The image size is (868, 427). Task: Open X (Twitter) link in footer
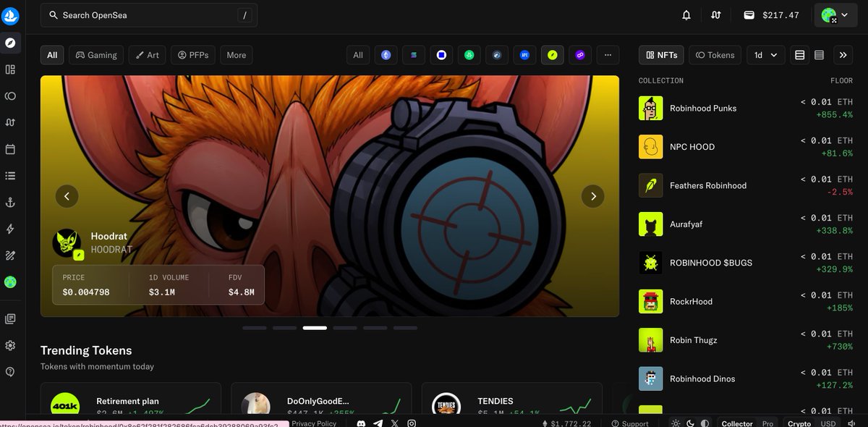pos(394,423)
